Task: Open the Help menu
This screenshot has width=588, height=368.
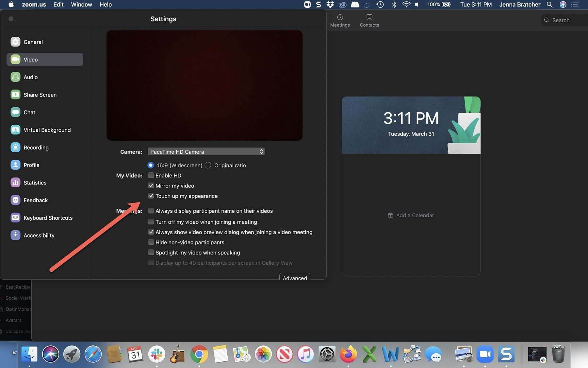Action: coord(106,5)
